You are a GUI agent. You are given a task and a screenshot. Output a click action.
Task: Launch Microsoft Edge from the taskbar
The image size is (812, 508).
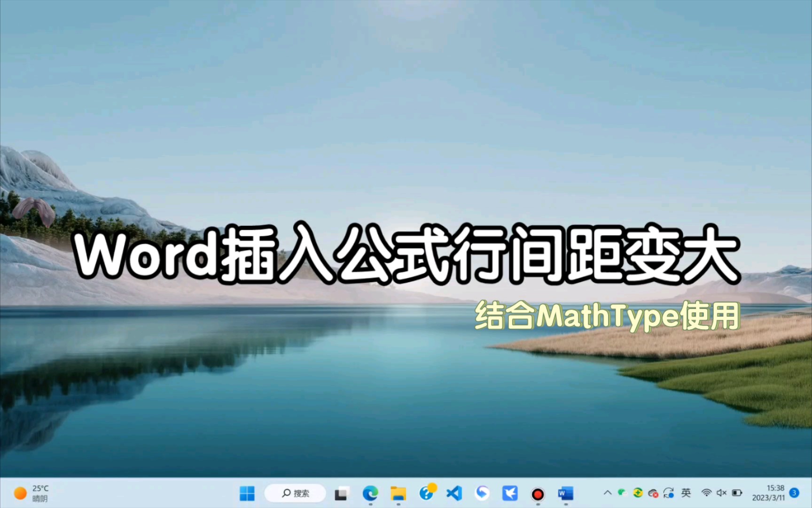tap(370, 493)
